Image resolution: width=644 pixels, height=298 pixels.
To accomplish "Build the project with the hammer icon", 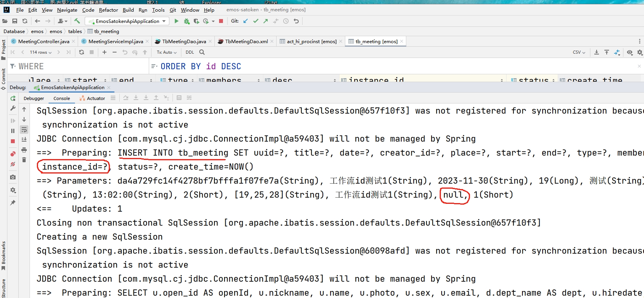I will [x=77, y=21].
